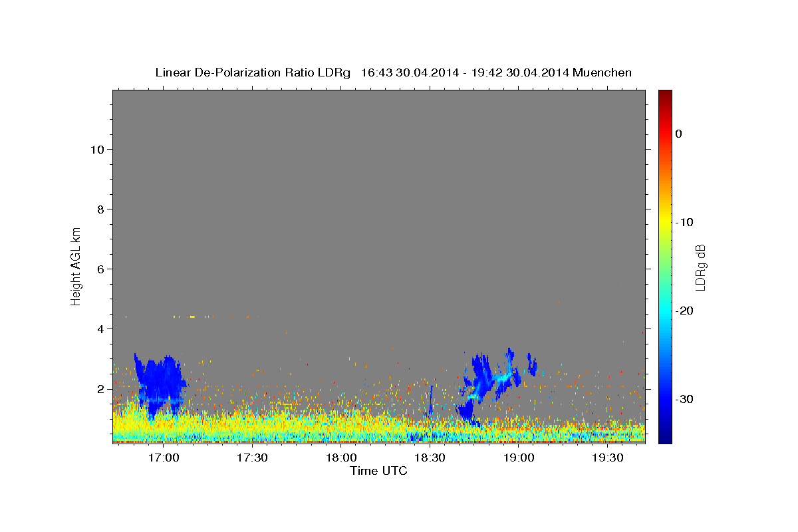Click the dark red top of the colorbar
This screenshot has width=798, height=532.
point(665,95)
